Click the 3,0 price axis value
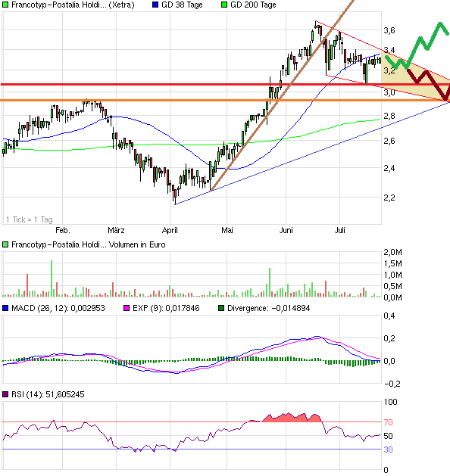The image size is (450, 476). (389, 92)
